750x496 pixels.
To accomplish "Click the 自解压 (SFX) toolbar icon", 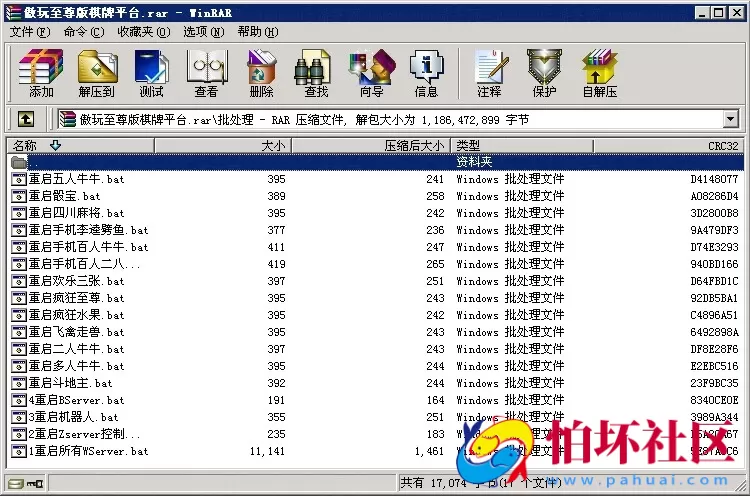I will pos(600,73).
